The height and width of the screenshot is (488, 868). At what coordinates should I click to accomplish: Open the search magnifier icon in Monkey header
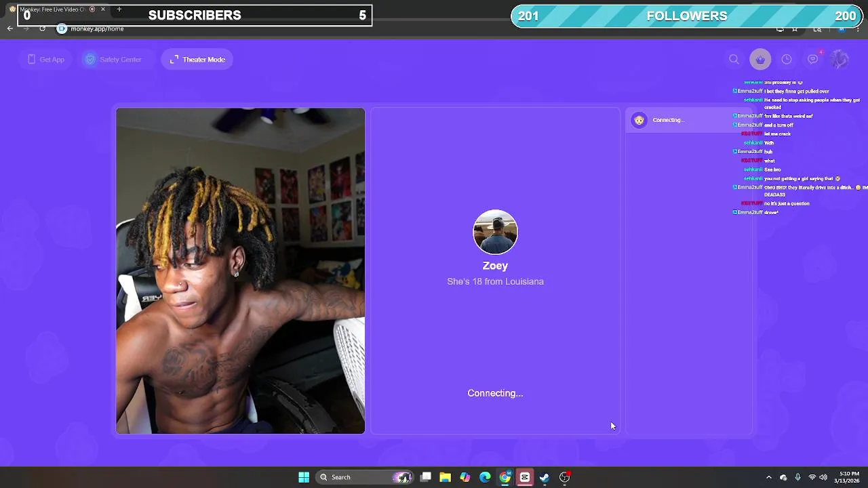734,60
